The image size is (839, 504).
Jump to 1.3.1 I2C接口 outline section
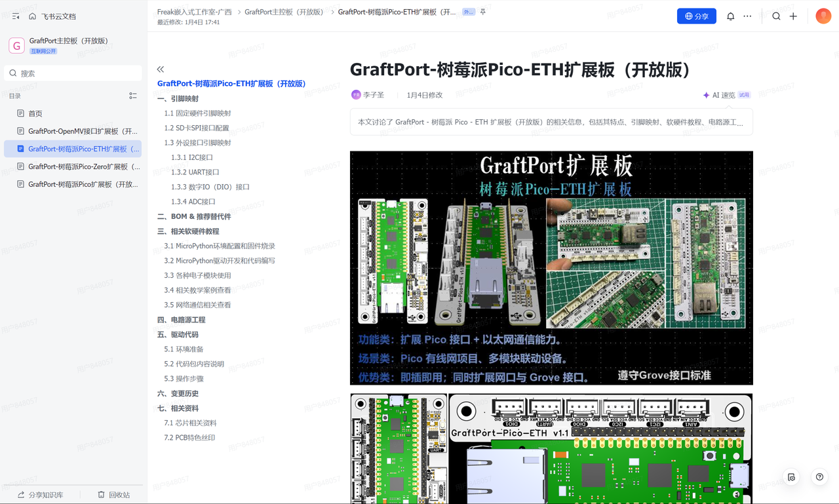192,157
